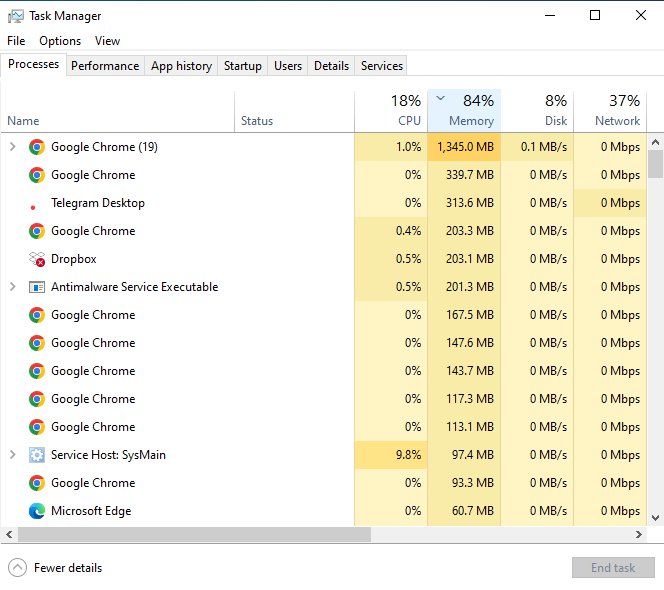Click the Antimalware Service Executable icon

36,287
